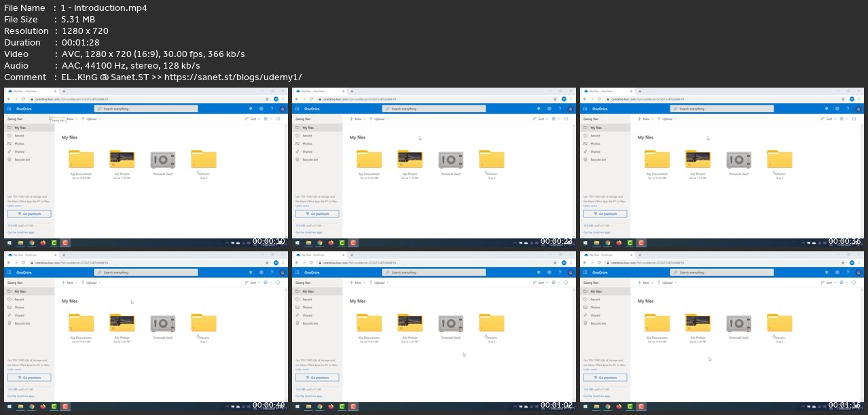The image size is (868, 415).
Task: Click the Georg Van name in the 00:00:36 frame sidebar
Action: (591, 119)
